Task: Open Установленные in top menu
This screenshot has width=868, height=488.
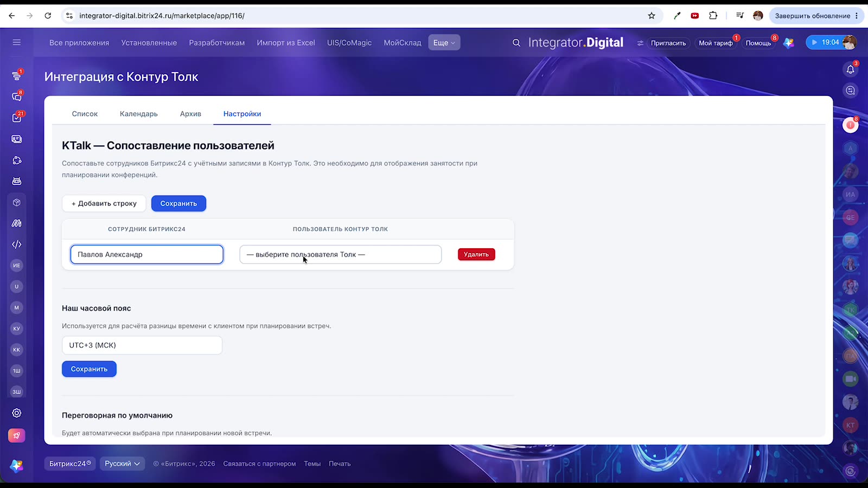Action: (x=149, y=43)
